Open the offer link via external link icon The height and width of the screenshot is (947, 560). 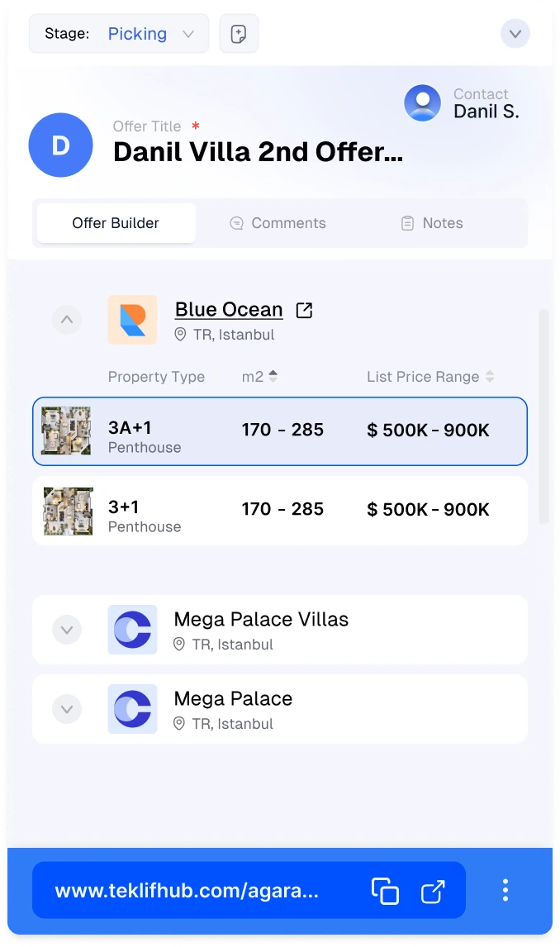coord(434,890)
